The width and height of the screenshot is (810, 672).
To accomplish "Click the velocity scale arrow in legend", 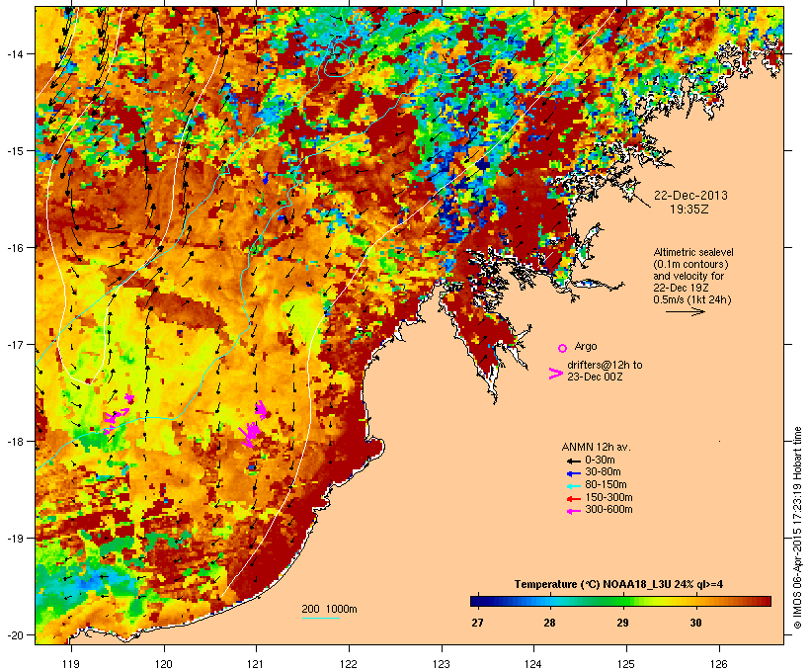I will [685, 311].
